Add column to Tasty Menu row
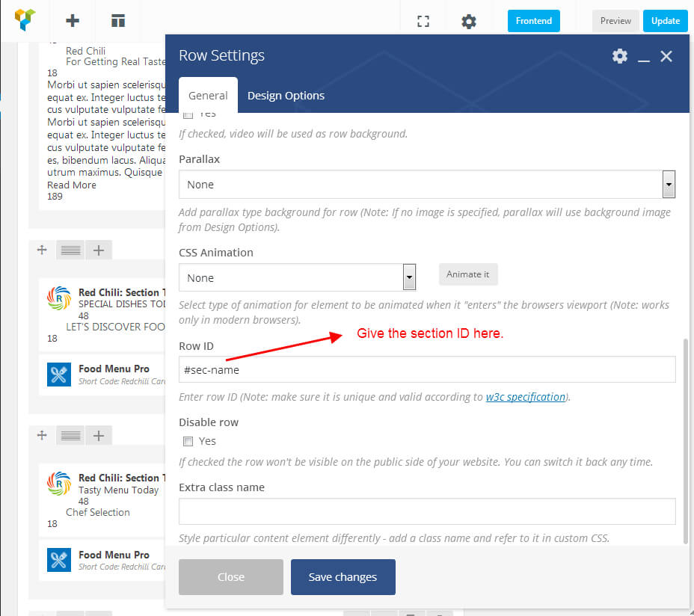 click(x=99, y=435)
